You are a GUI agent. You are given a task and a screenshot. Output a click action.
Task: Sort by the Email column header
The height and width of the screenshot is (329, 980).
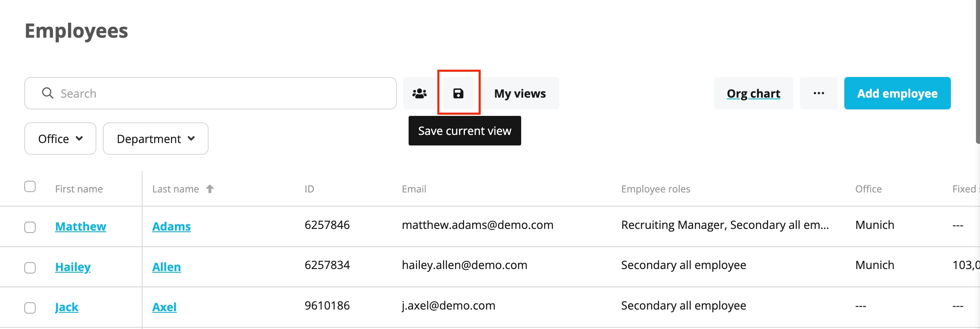[x=414, y=189]
